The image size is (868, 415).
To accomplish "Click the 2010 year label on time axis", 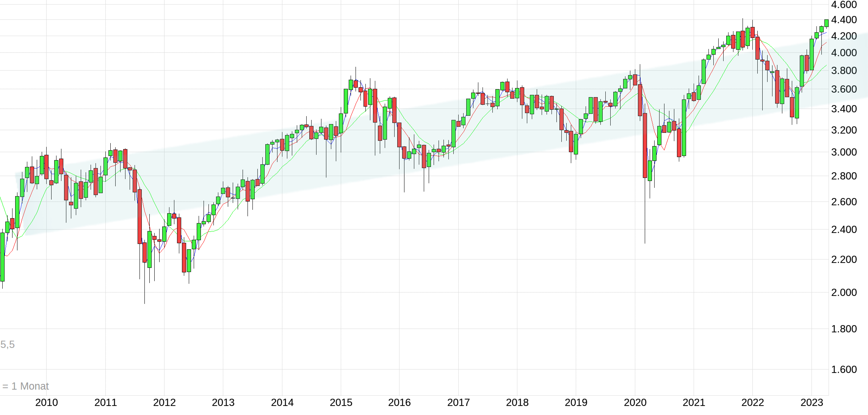I will 46,402.
